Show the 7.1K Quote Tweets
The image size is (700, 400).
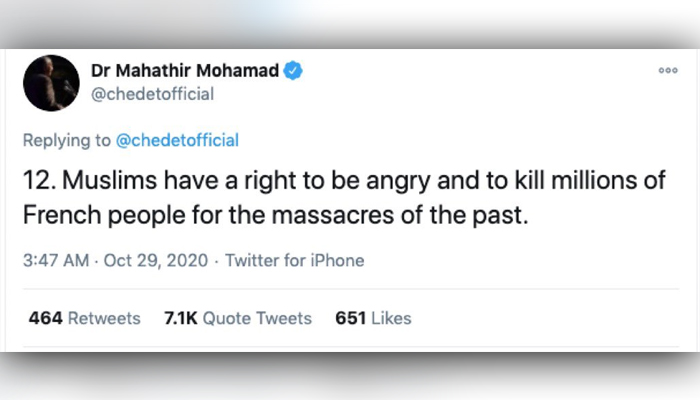click(x=236, y=318)
